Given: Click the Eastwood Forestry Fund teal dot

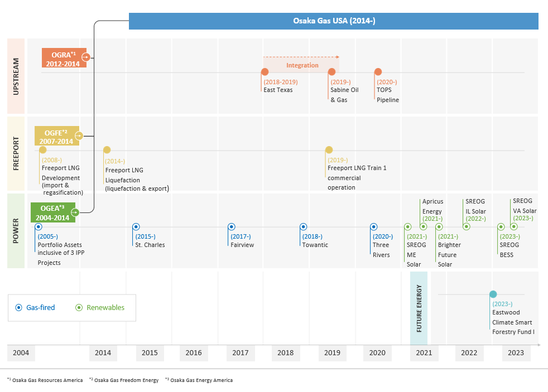Looking at the screenshot, I should pos(493,294).
